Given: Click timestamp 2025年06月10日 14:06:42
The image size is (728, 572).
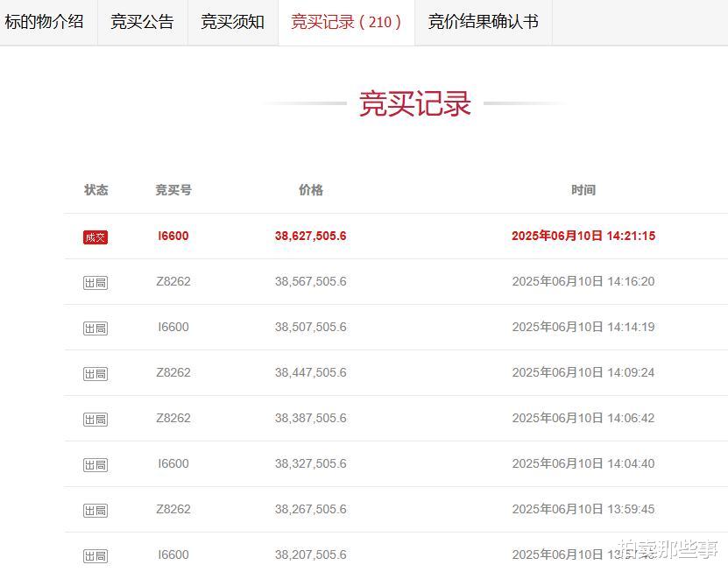Looking at the screenshot, I should [x=583, y=418].
